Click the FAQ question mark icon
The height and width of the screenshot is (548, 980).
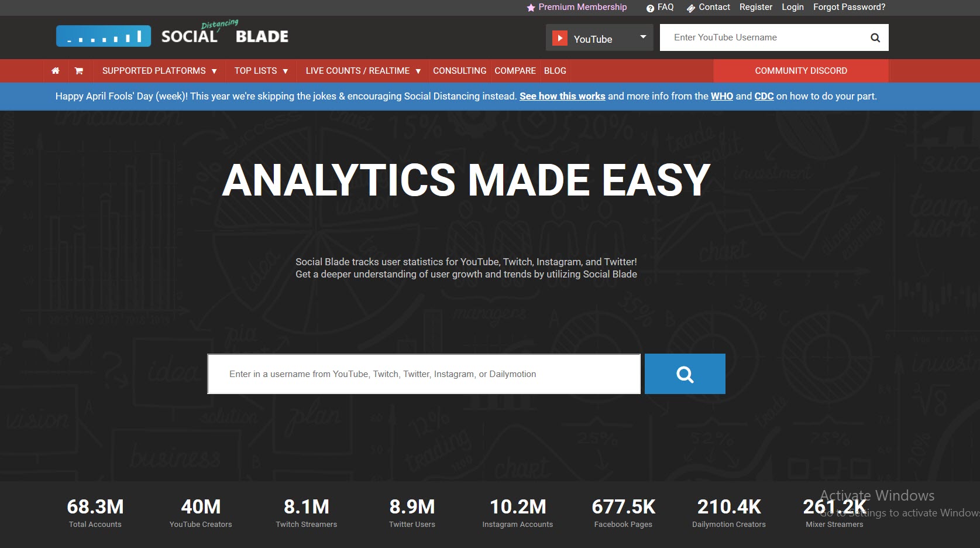[650, 8]
